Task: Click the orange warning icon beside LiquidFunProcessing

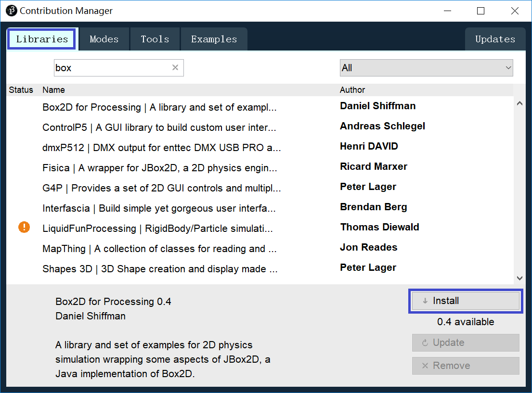Action: pos(24,227)
